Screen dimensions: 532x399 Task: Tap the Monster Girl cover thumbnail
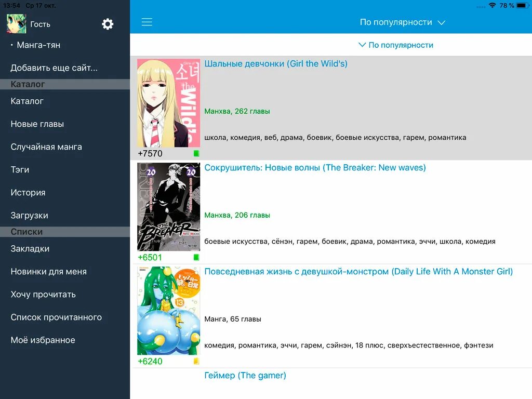click(x=169, y=311)
